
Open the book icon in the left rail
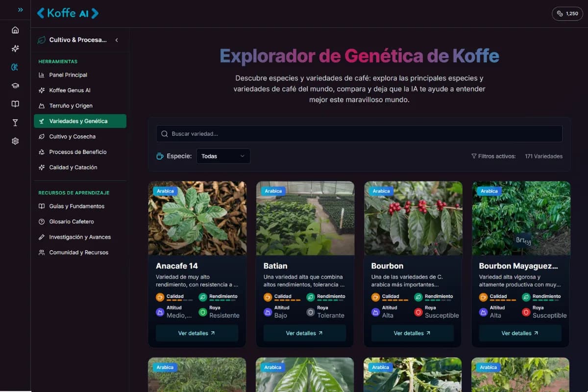(15, 104)
